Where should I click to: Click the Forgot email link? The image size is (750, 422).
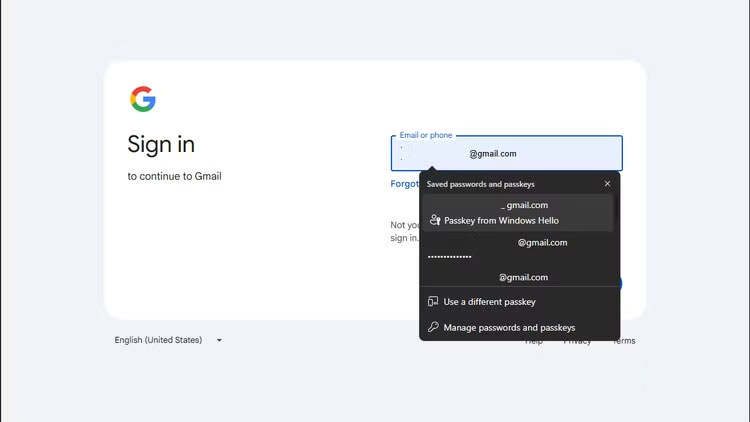click(x=405, y=184)
